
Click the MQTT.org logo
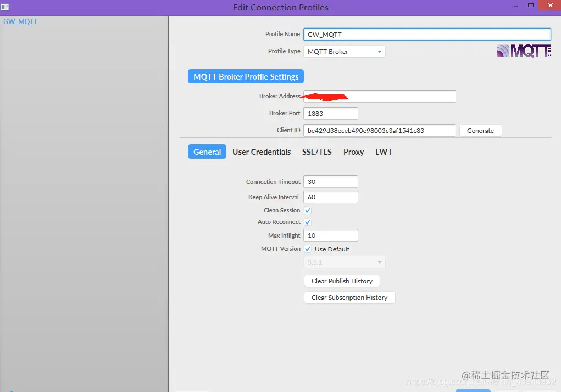click(x=524, y=51)
